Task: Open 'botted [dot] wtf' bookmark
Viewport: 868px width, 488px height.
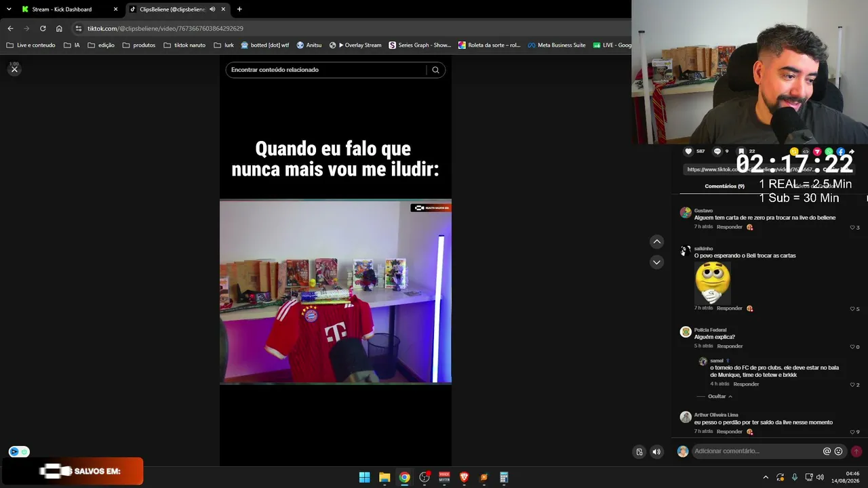Action: click(x=264, y=45)
